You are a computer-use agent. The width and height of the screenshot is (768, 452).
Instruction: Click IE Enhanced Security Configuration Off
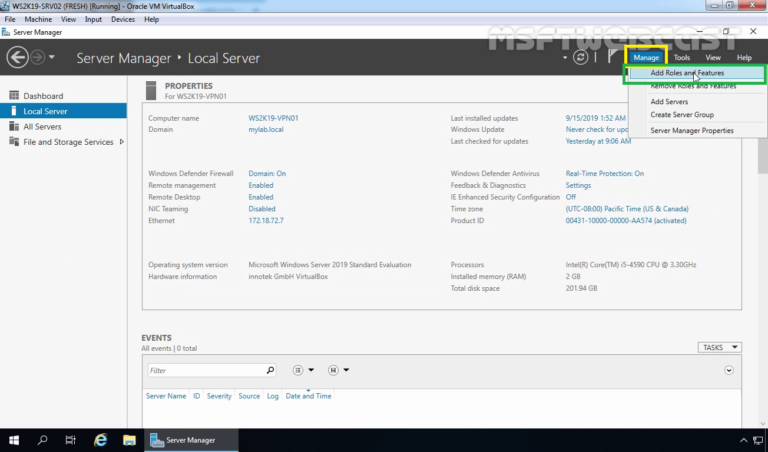point(571,197)
